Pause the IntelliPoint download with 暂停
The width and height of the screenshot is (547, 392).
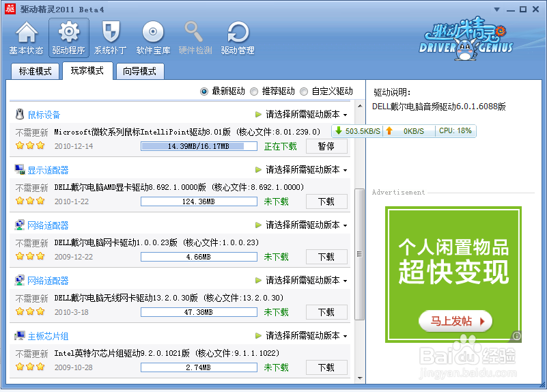coord(326,146)
